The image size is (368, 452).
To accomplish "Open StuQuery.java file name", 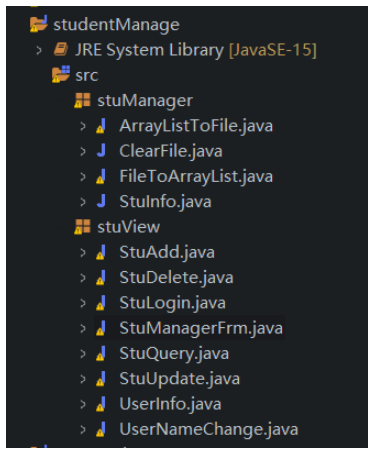I will click(x=174, y=354).
